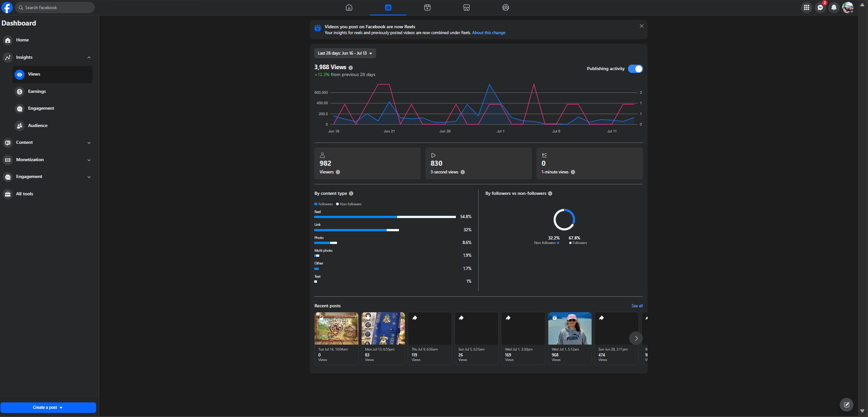Click the Reel 54.8% content type bar
The width and height of the screenshot is (868, 417).
(385, 217)
